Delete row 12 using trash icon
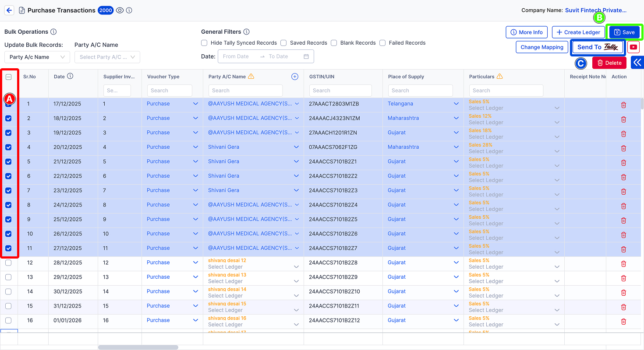 tap(623, 264)
